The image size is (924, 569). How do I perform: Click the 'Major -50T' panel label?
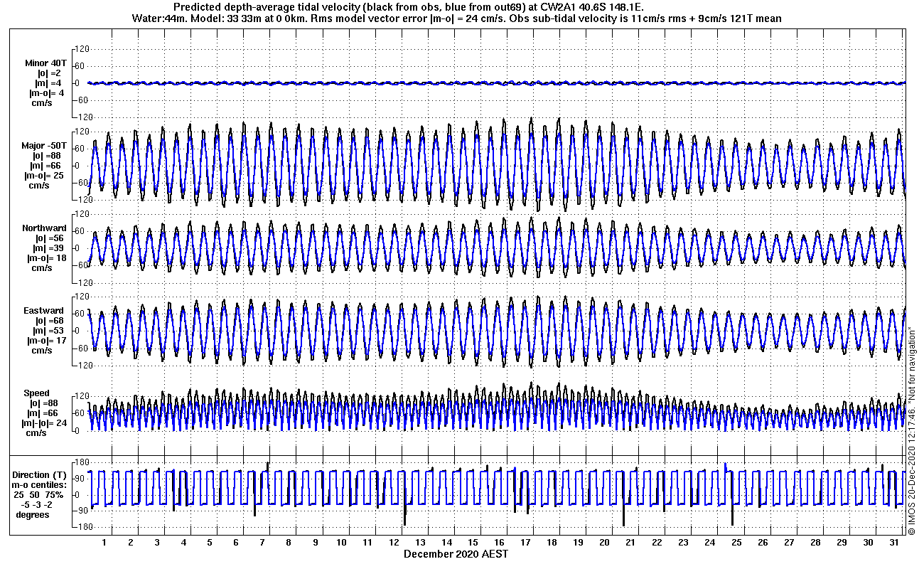(x=44, y=146)
